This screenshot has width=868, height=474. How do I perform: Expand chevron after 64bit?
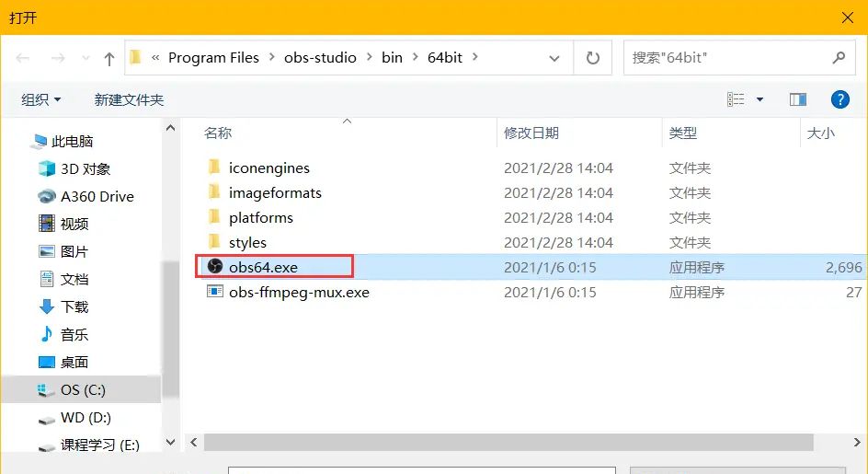[475, 57]
